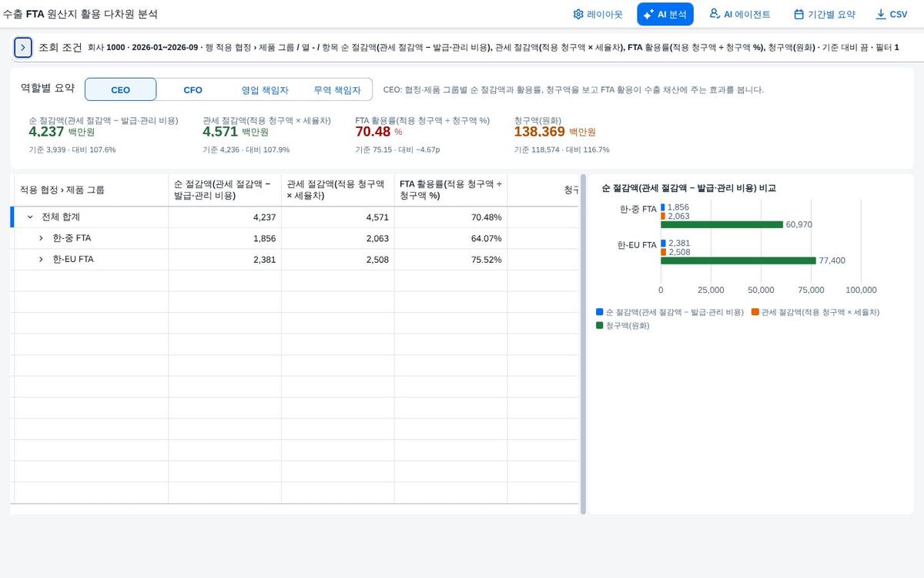Click the 75.52% table cell
This screenshot has width=924, height=578.
point(451,260)
